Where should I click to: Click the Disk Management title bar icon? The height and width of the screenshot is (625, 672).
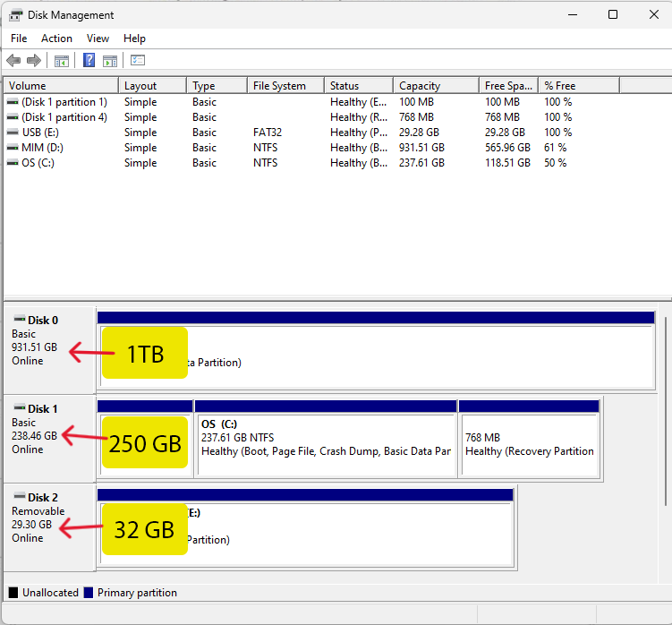15,15
